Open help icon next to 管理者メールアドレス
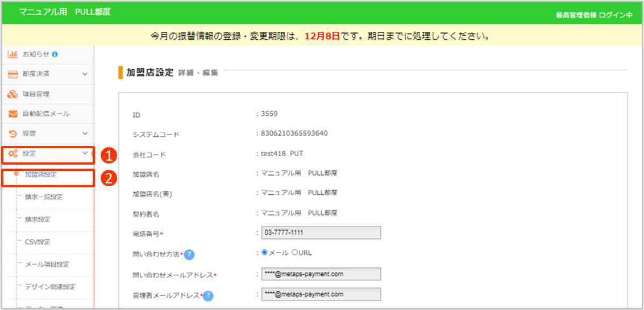 coord(208,295)
